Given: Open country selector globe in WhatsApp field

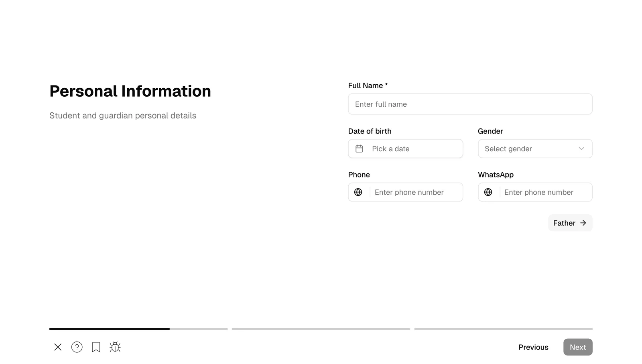Looking at the screenshot, I should tap(488, 192).
